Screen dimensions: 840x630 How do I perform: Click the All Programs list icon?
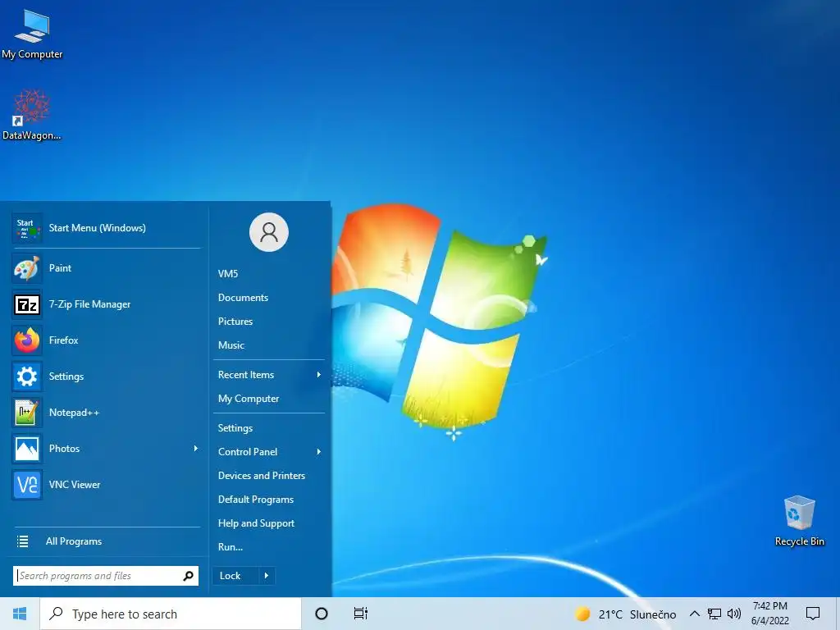[22, 541]
